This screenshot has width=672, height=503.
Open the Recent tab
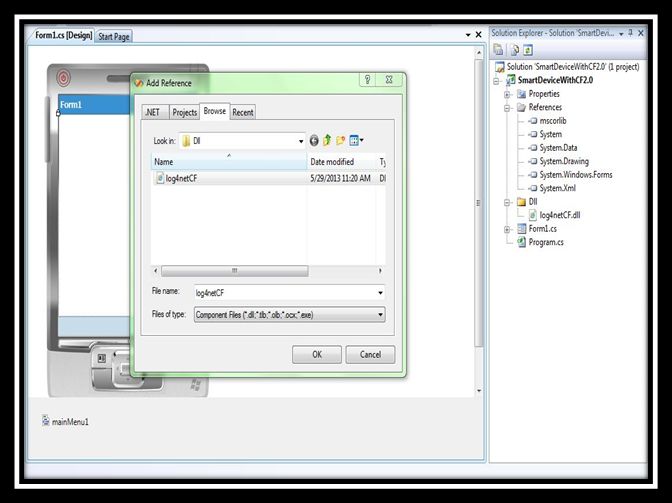(x=243, y=112)
